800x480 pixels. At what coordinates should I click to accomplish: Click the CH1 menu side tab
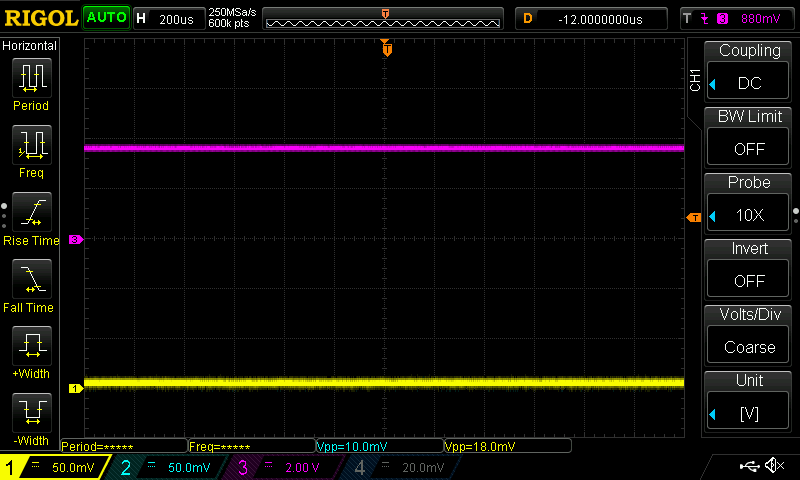(694, 80)
